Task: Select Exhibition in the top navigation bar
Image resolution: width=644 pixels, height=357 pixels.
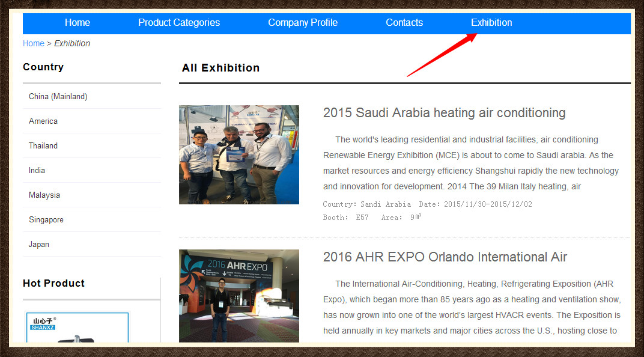Action: (x=491, y=23)
